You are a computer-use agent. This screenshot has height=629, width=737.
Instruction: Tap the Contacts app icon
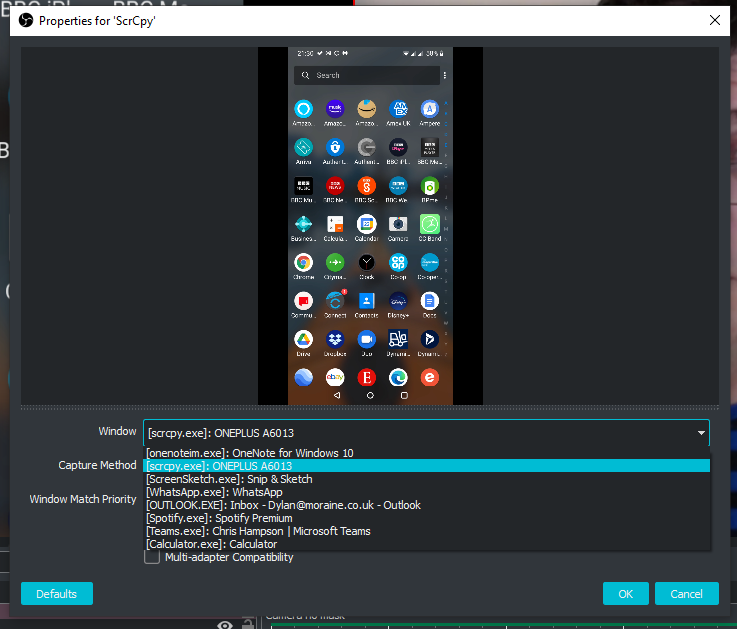click(367, 301)
